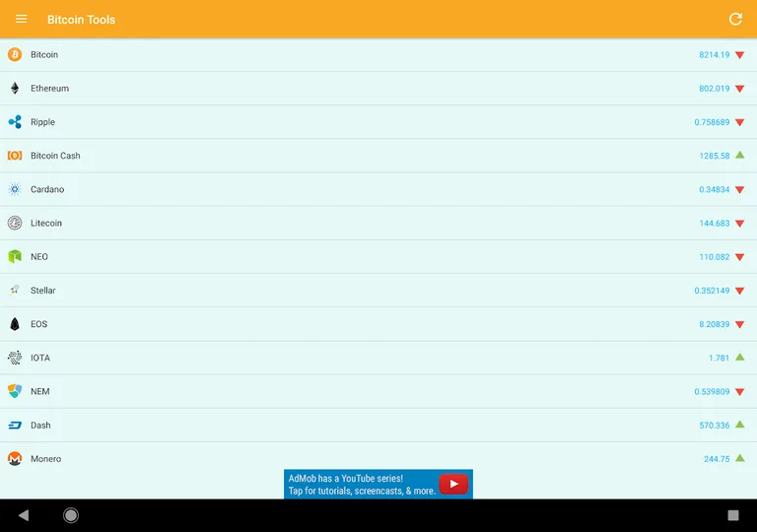Click the green up arrow for IOTA

[739, 358]
